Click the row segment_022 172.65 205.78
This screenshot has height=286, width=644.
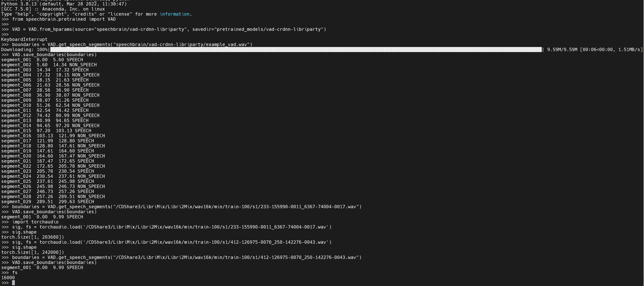(x=53, y=166)
